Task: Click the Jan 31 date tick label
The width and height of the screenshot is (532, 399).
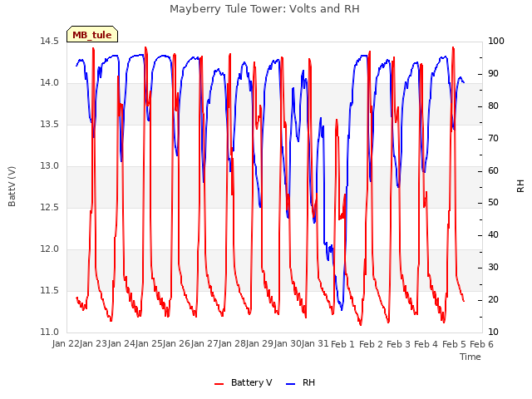Action: [315, 344]
